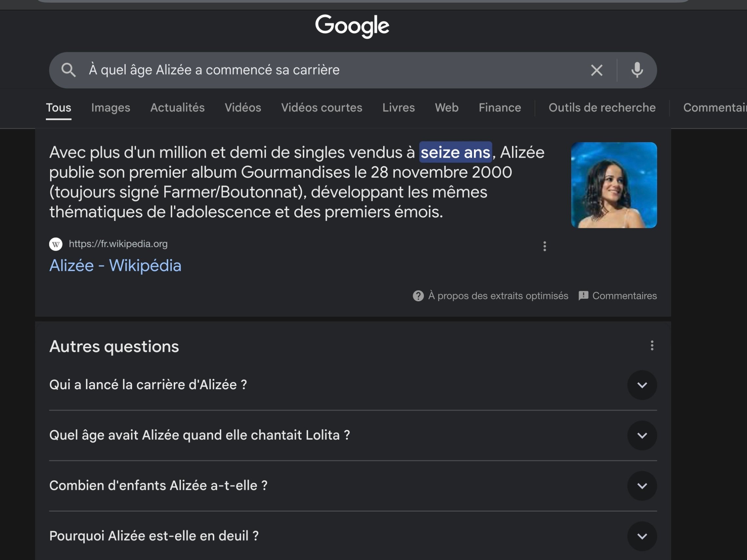
Task: Expand "Combien d'enfants Alizée a-t-elle" question
Action: pyautogui.click(x=642, y=486)
